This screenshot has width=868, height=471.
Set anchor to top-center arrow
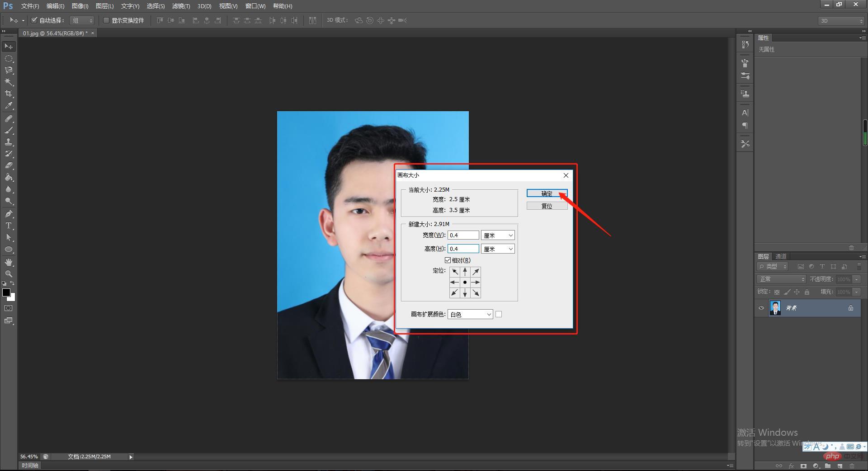coord(465,272)
